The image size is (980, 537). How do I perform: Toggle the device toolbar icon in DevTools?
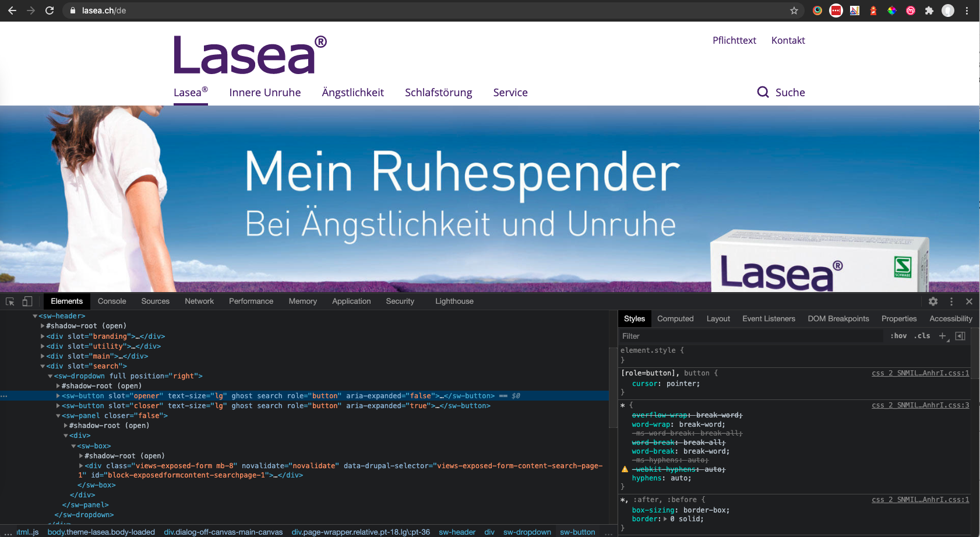click(x=27, y=301)
